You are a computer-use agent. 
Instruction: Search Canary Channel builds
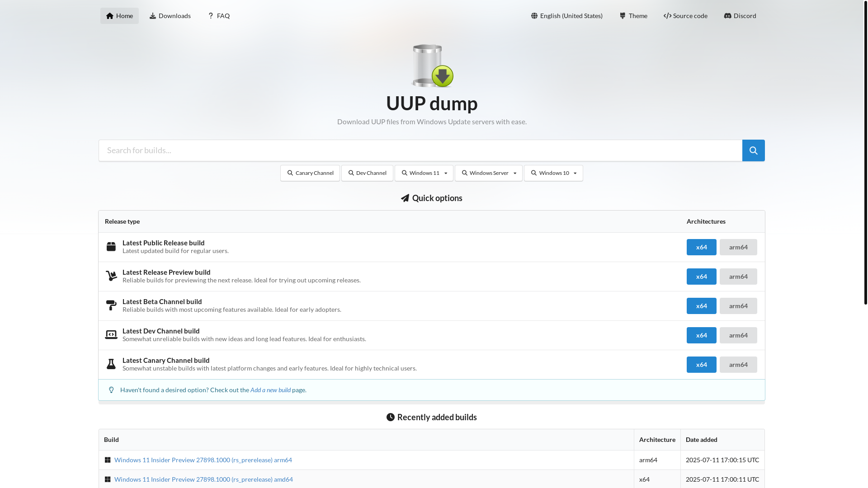tap(310, 173)
